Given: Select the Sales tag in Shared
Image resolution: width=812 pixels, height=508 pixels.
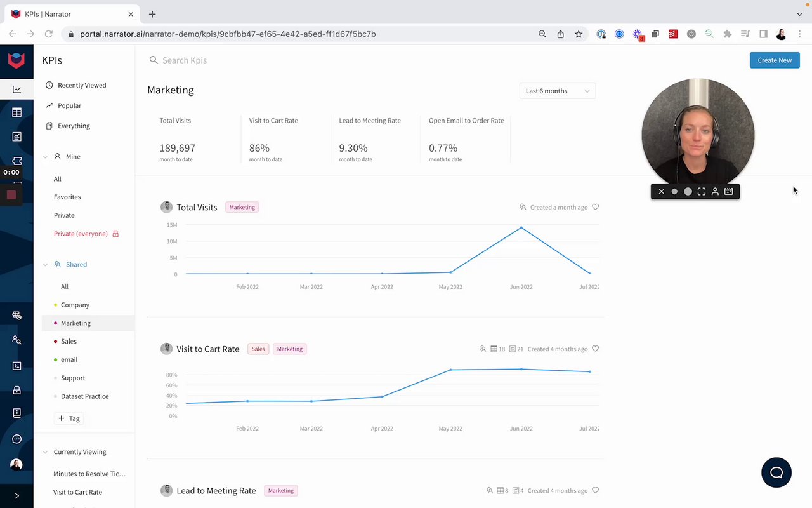Looking at the screenshot, I should (69, 341).
